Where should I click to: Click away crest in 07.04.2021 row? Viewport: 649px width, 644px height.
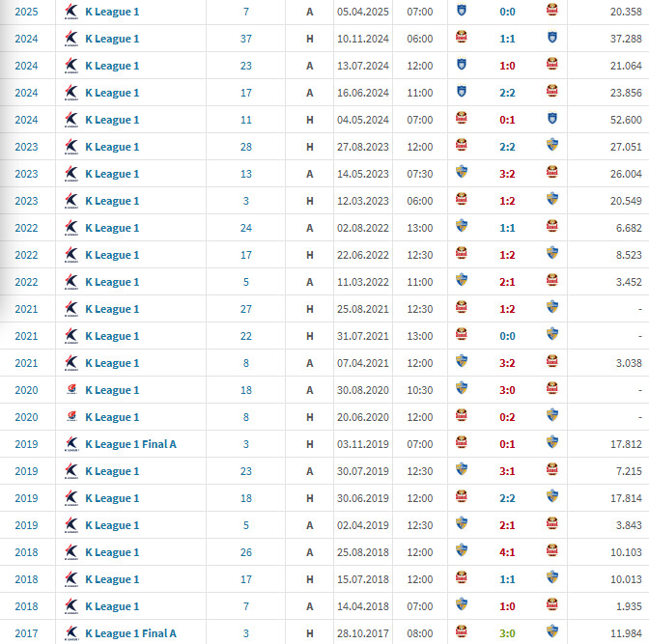tap(552, 361)
